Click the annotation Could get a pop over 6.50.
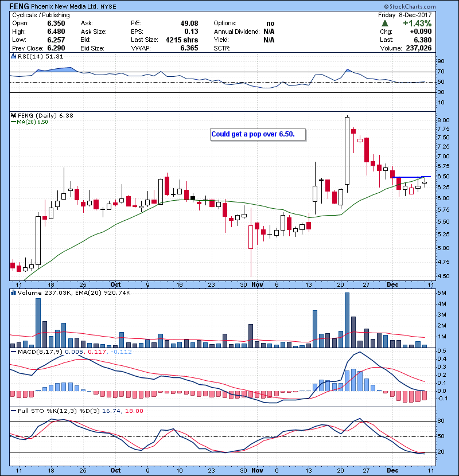Image resolution: width=459 pixels, height=476 pixels. 258,134
